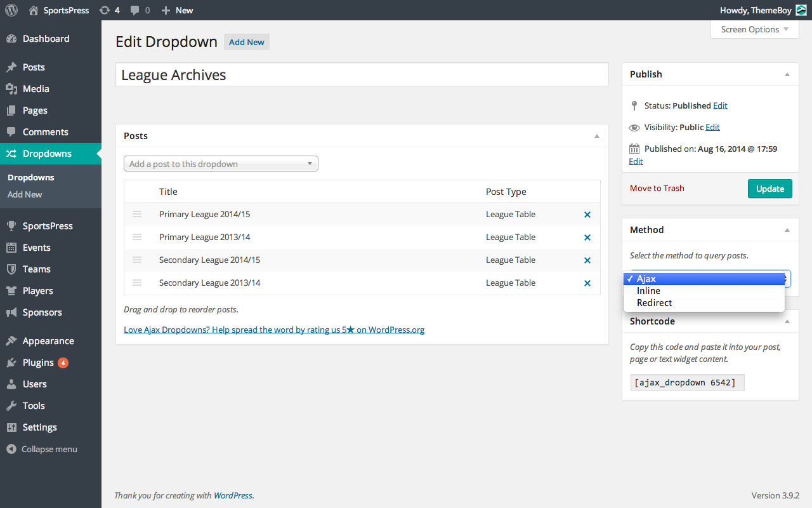Click the Media sidebar icon
Viewport: 812px width, 508px height.
click(11, 89)
